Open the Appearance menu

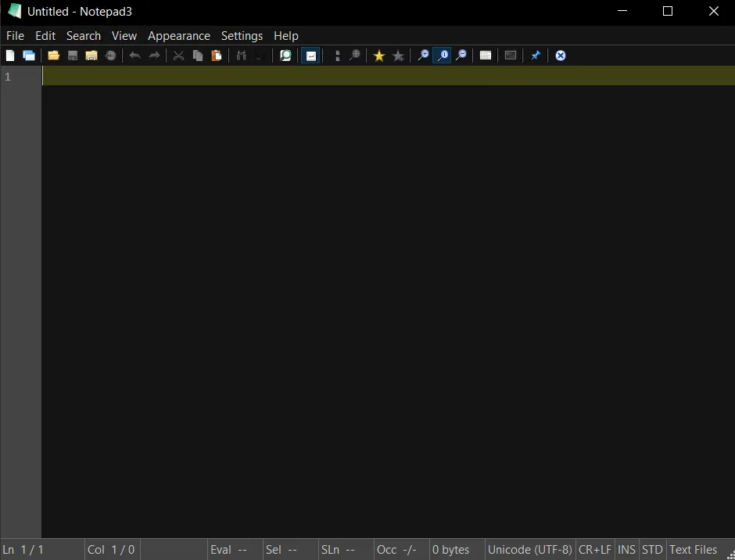pos(179,36)
